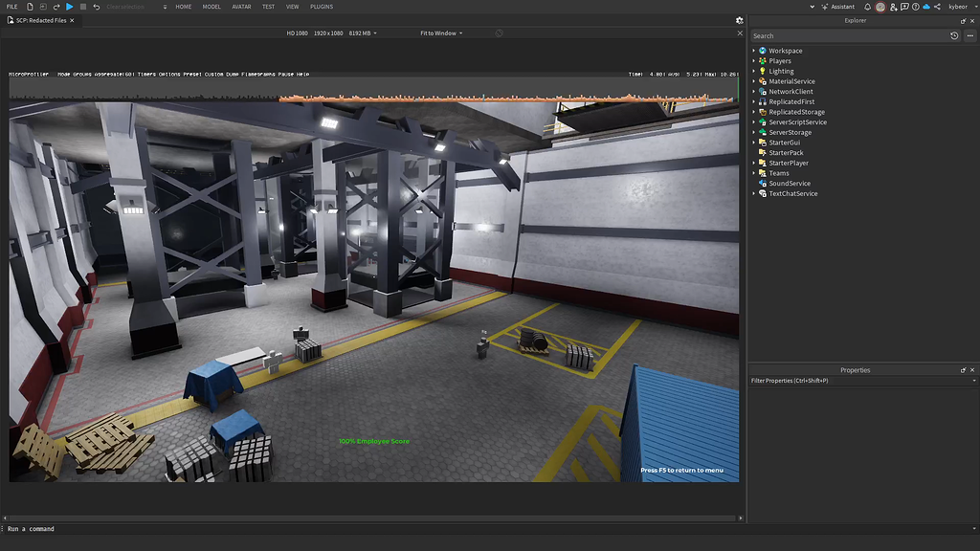Open the Fit to Window dropdown
The width and height of the screenshot is (980, 551).
tap(441, 33)
